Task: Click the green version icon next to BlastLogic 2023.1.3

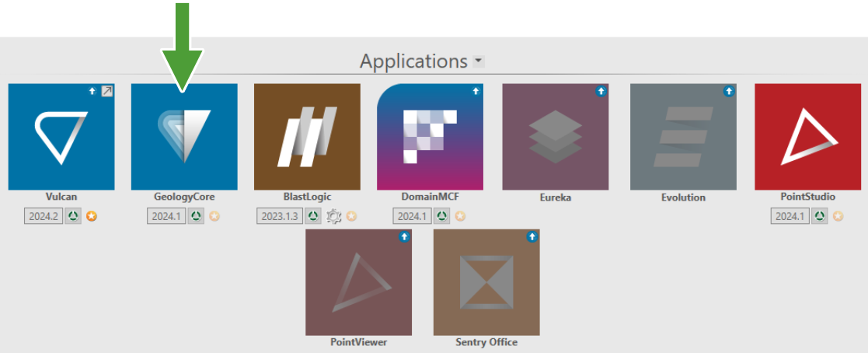Action: [313, 216]
